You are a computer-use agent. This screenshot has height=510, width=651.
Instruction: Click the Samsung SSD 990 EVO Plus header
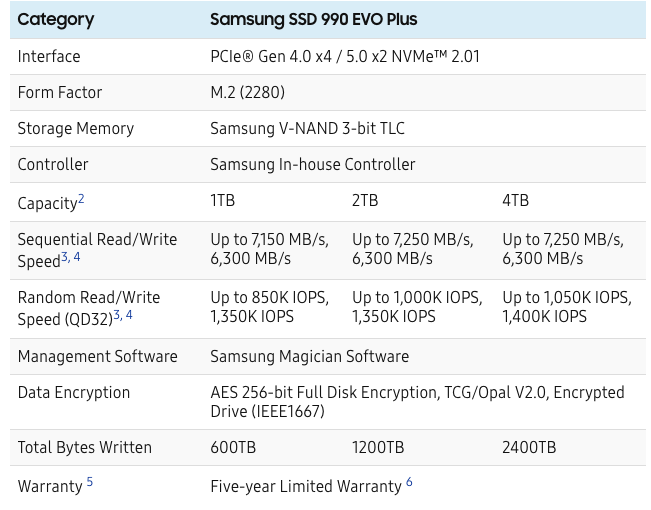(313, 19)
